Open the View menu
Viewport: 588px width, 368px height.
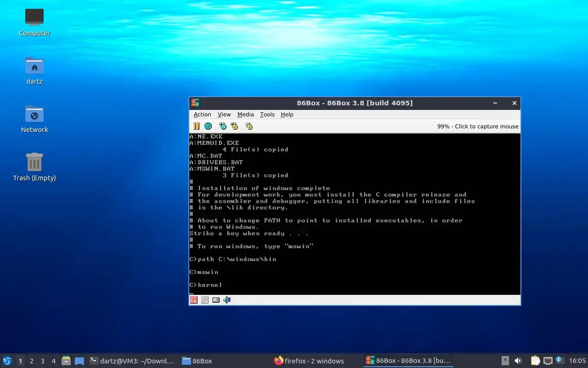[224, 115]
